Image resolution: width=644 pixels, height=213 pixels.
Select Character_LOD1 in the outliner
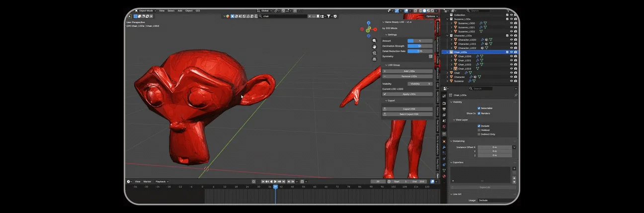[x=467, y=44]
